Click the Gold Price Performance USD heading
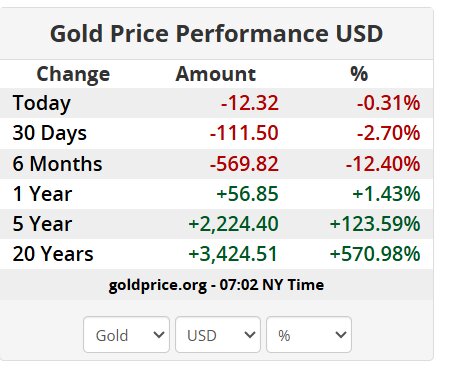The width and height of the screenshot is (456, 372). 216,34
